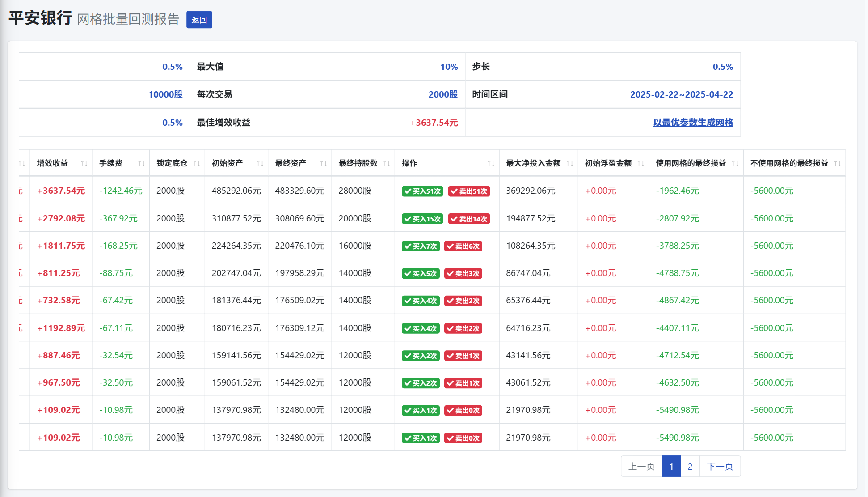Sort by 最大净投入金额 column arrows
This screenshot has width=868, height=497.
click(570, 163)
